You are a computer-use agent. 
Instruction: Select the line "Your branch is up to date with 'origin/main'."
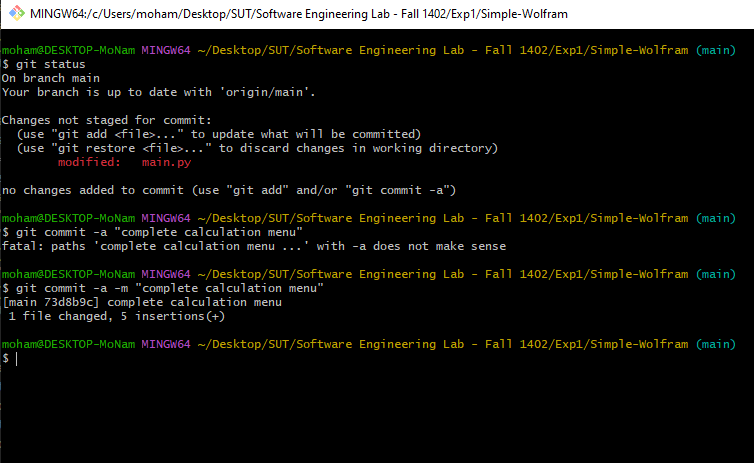point(159,92)
